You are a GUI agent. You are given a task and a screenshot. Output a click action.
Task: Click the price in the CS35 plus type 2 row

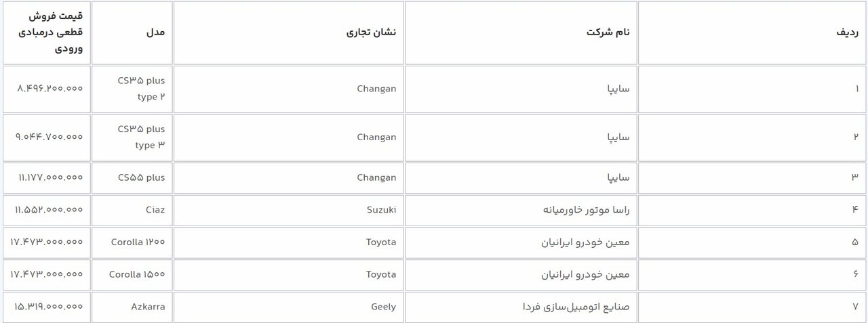pos(49,88)
